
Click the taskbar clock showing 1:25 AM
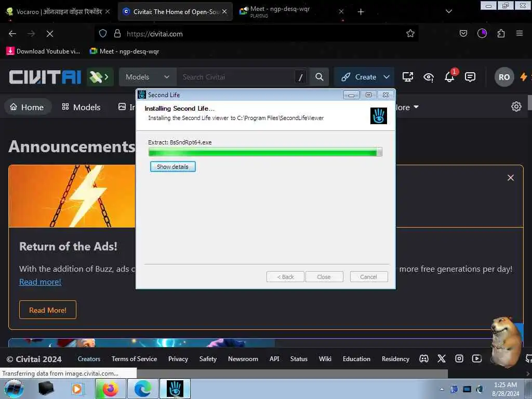506,389
